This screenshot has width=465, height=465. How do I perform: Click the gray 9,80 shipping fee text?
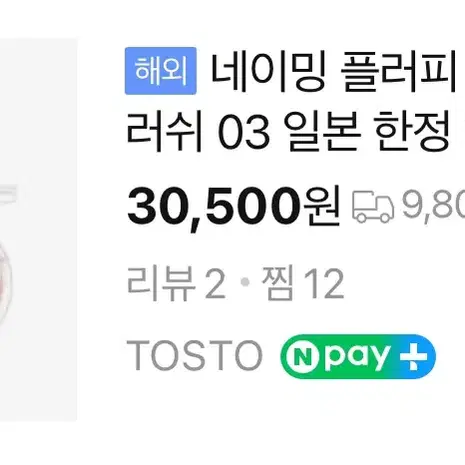[x=433, y=206]
